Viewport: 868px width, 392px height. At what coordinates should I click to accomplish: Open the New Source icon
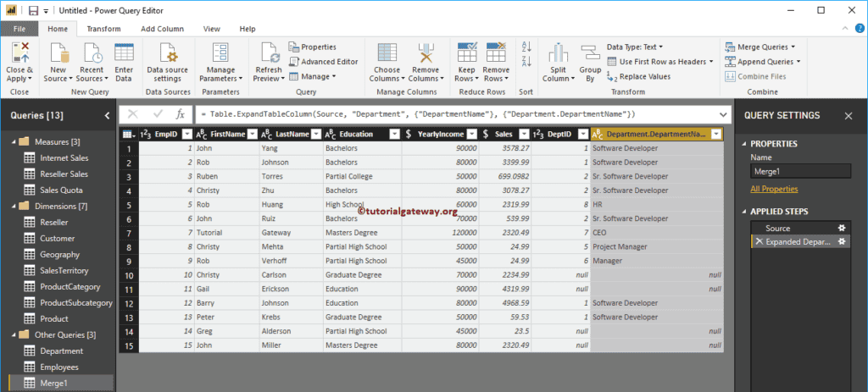pyautogui.click(x=58, y=53)
